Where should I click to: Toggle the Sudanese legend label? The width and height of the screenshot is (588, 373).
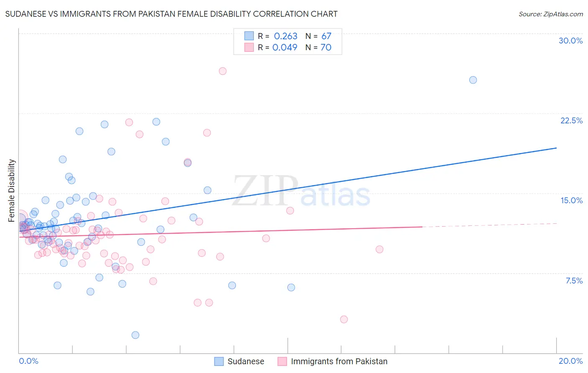pyautogui.click(x=246, y=361)
